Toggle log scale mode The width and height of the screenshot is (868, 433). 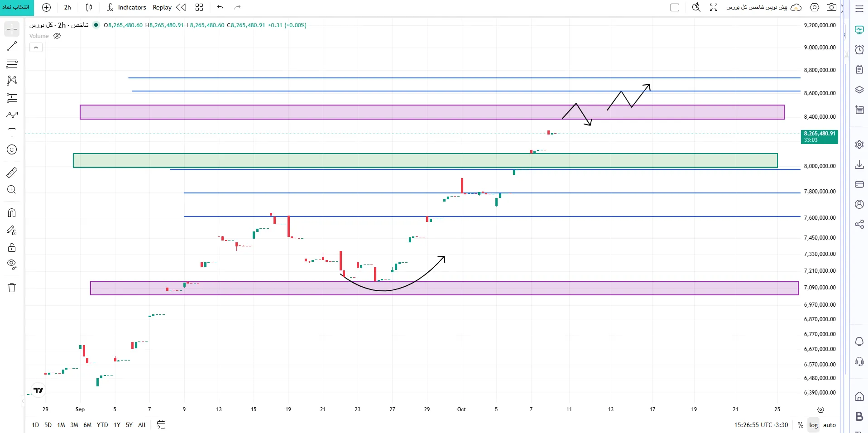814,425
